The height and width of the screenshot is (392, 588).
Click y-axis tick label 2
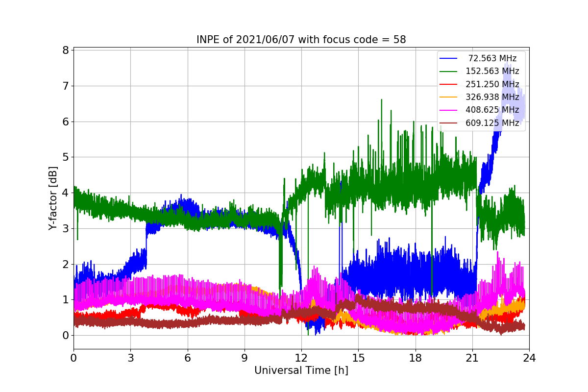coord(66,264)
